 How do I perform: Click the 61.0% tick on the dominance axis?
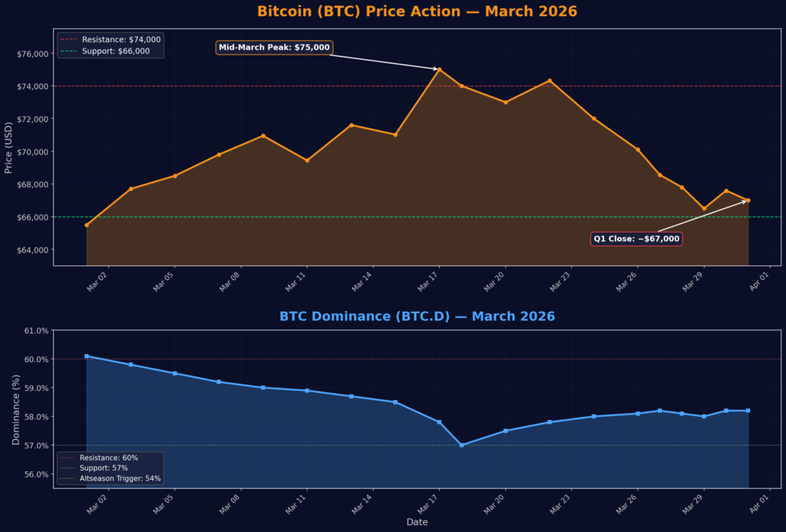pyautogui.click(x=36, y=331)
